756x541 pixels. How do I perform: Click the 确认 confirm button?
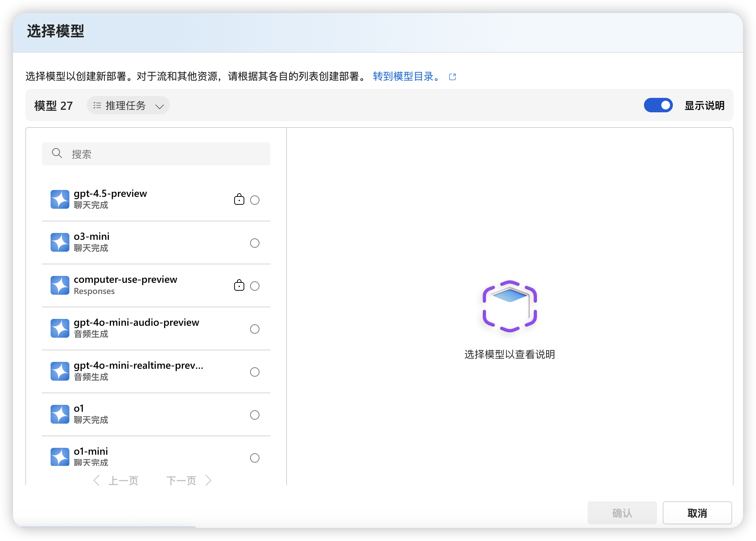[622, 513]
